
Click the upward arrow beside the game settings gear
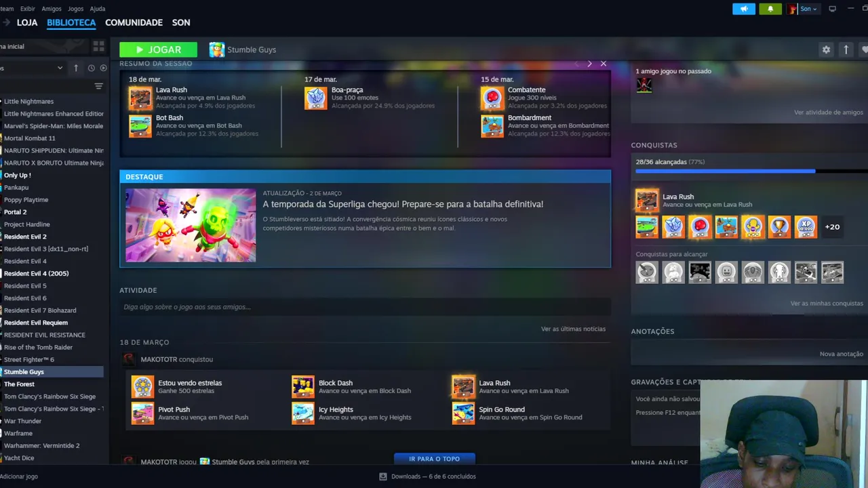[x=846, y=49]
